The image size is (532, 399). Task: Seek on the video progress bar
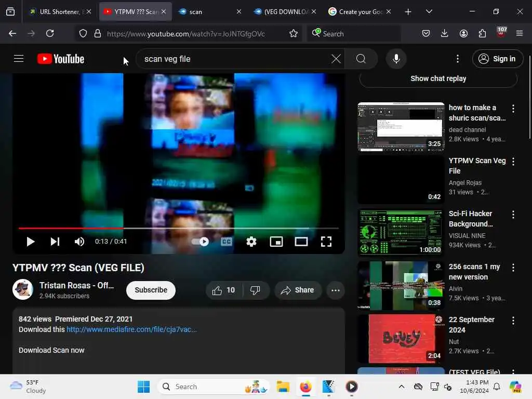pyautogui.click(x=179, y=229)
